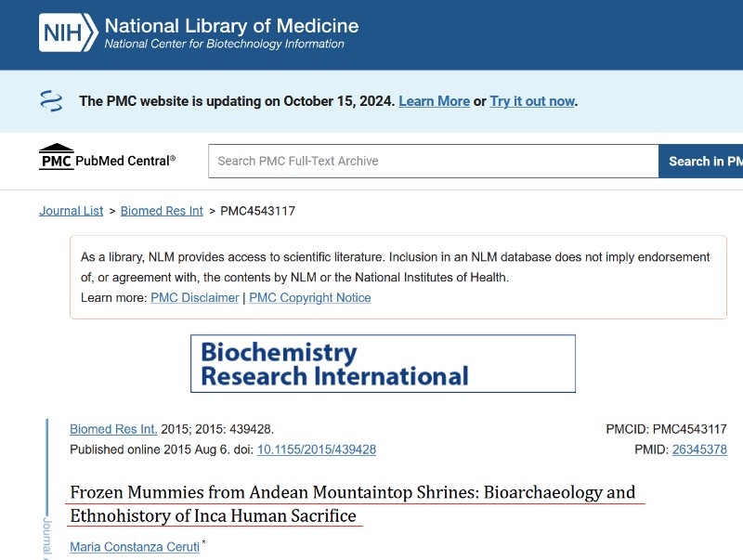Screen dimensions: 743x560
Task: Open Biomed Res Int breadcrumb link
Action: point(162,211)
